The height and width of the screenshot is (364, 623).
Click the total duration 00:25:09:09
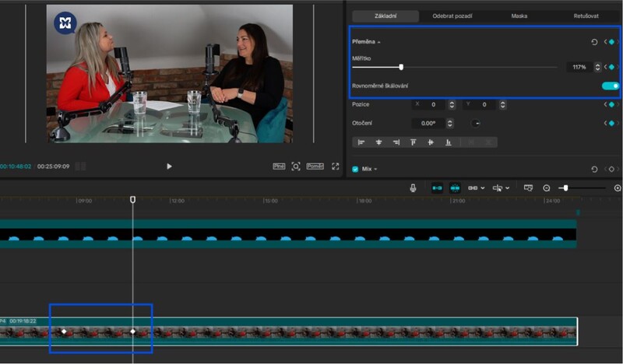(53, 166)
